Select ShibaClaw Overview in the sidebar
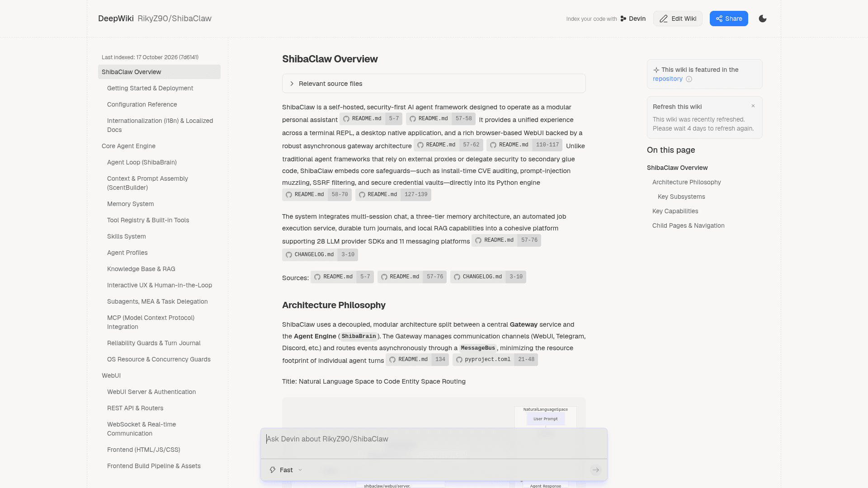Screen dimensions: 868x488 click(159, 72)
